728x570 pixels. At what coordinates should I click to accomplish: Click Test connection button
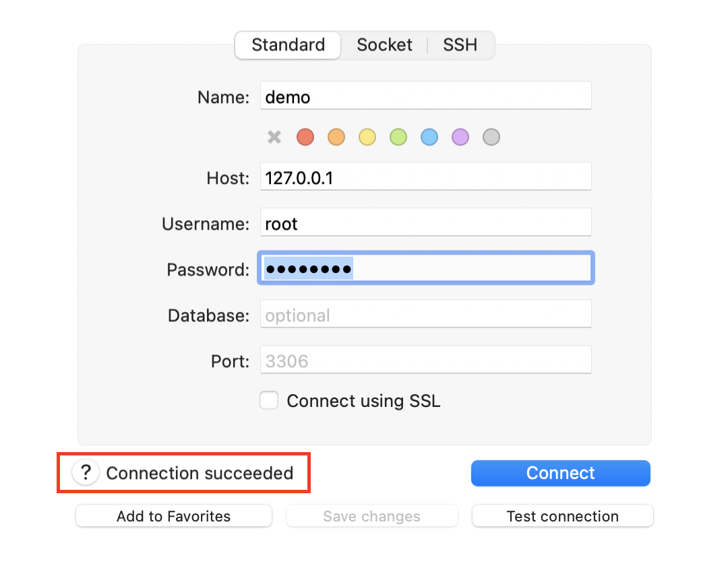(x=562, y=517)
